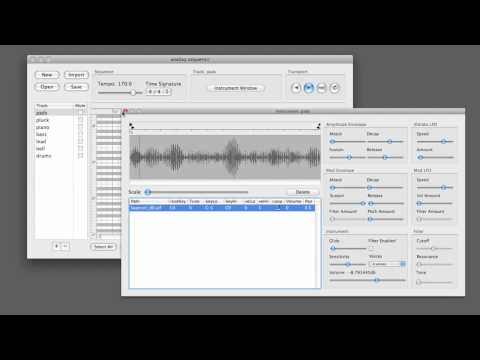Viewport: 480px width, 360px height.
Task: Click the waveform Scale slider
Action: pyautogui.click(x=197, y=192)
